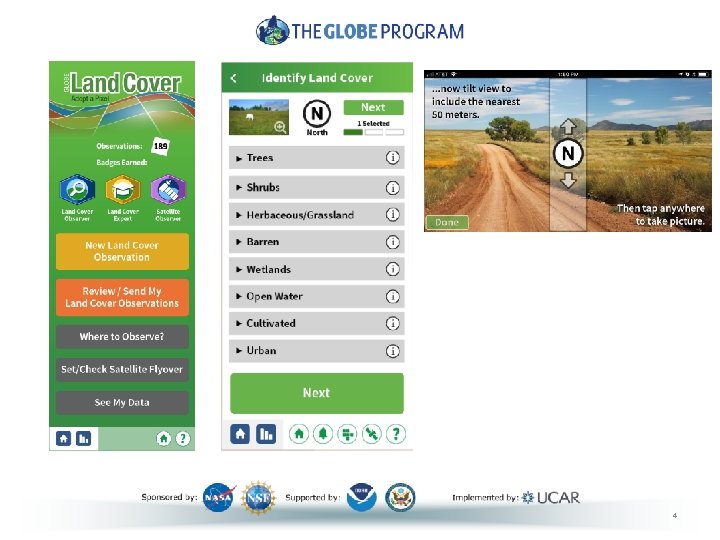The width and height of the screenshot is (720, 540).
Task: Tap the Land Cover Expert badge
Action: tap(123, 189)
